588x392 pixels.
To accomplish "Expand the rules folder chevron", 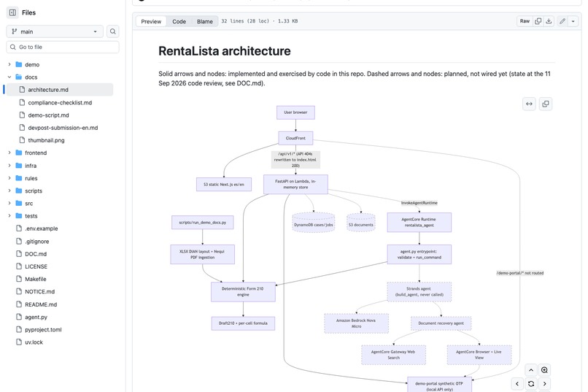I will pyautogui.click(x=9, y=178).
